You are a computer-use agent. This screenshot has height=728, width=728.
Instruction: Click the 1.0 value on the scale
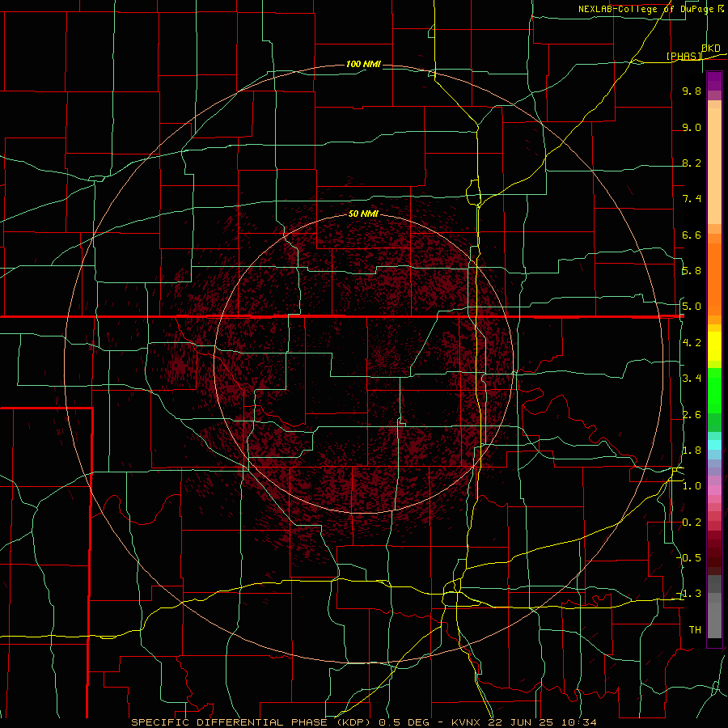pos(692,486)
